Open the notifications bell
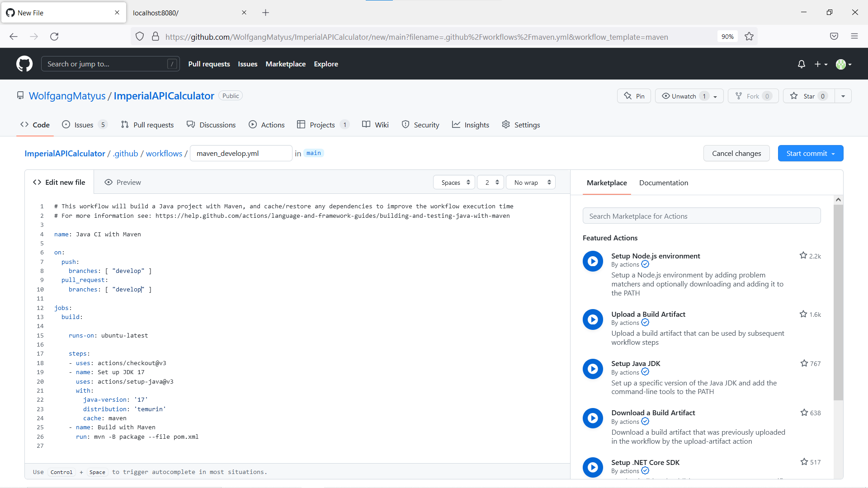The width and height of the screenshot is (868, 488). [802, 64]
